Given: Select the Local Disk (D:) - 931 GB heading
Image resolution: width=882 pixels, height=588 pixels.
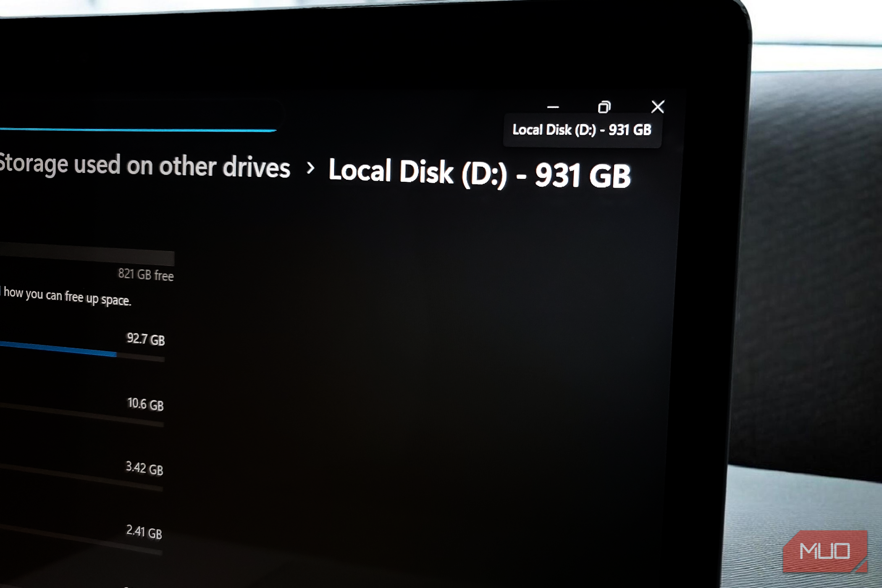Looking at the screenshot, I should point(480,173).
